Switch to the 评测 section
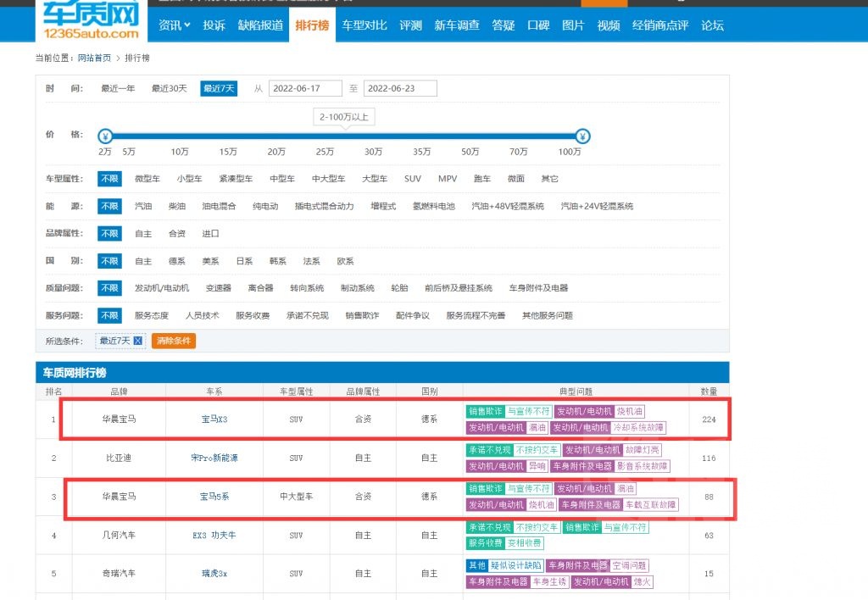The height and width of the screenshot is (600, 868). pos(411,25)
